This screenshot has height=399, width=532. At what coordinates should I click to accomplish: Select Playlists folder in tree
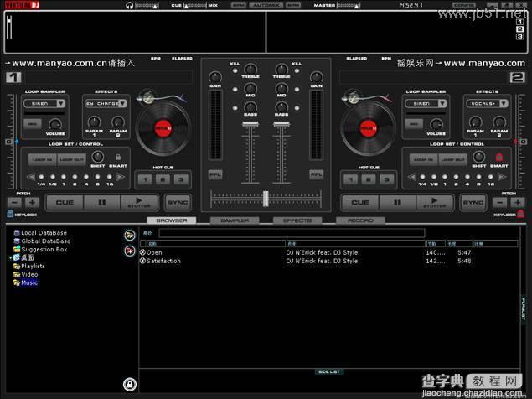click(33, 266)
